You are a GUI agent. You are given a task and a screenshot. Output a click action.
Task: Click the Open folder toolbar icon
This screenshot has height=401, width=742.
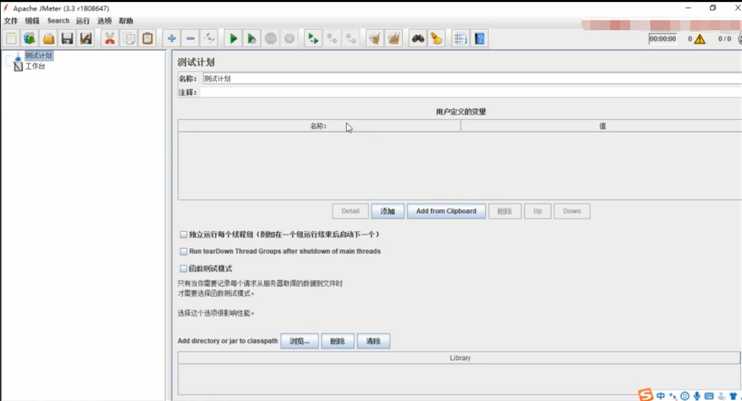[49, 38]
